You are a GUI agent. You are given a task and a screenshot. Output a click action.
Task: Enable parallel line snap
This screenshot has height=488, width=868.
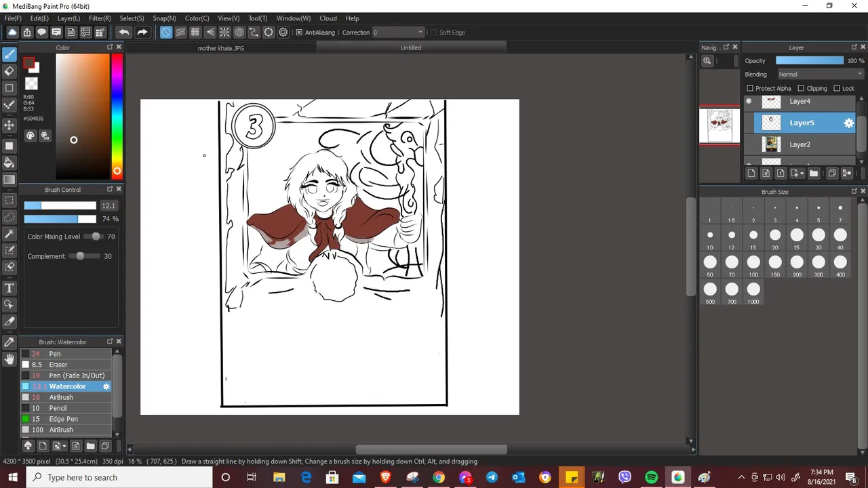click(x=180, y=32)
